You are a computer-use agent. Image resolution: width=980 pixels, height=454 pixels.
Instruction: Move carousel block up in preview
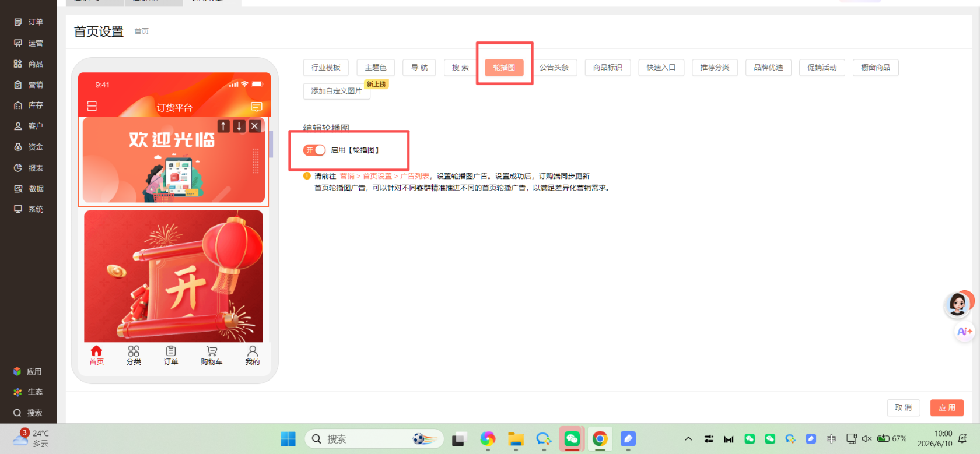[223, 126]
